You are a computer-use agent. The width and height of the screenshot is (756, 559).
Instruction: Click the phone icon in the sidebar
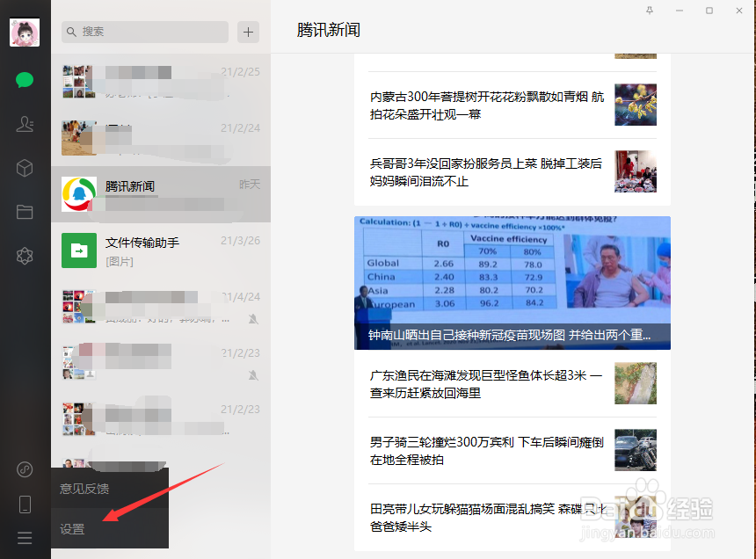[25, 505]
